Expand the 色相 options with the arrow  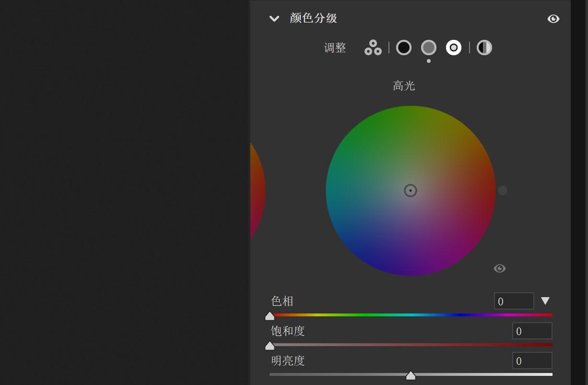(545, 301)
